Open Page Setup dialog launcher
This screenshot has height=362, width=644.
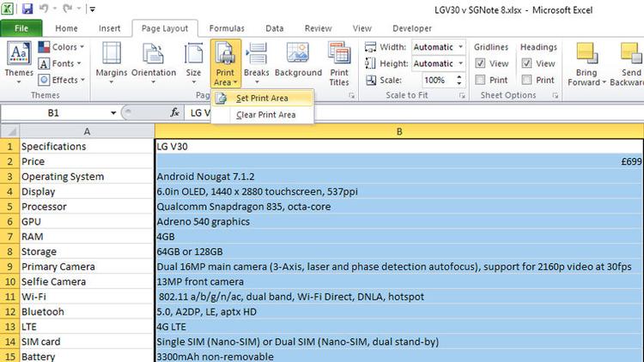(351, 95)
